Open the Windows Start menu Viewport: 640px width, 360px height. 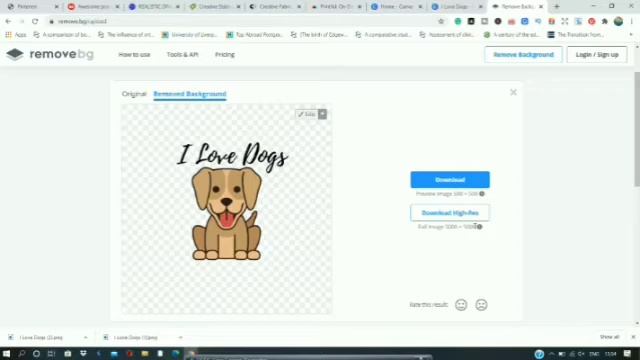click(6, 354)
